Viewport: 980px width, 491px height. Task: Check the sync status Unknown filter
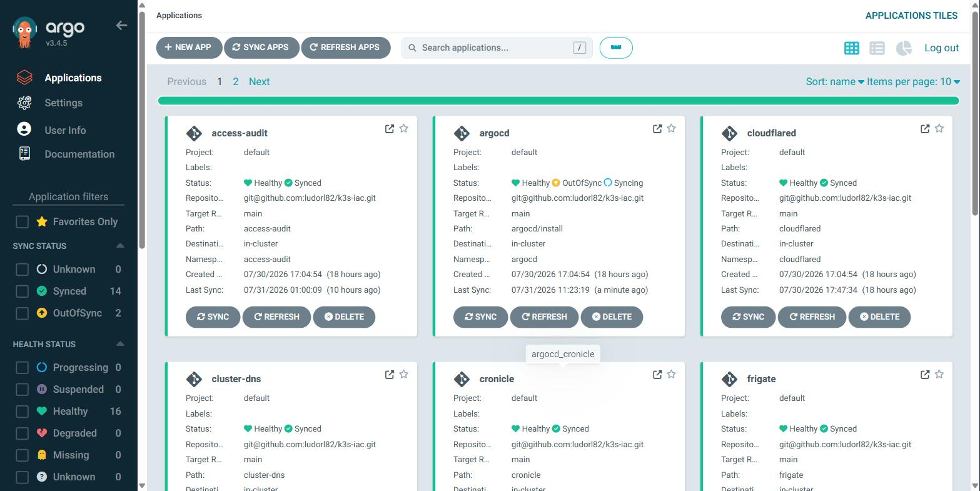coord(23,270)
